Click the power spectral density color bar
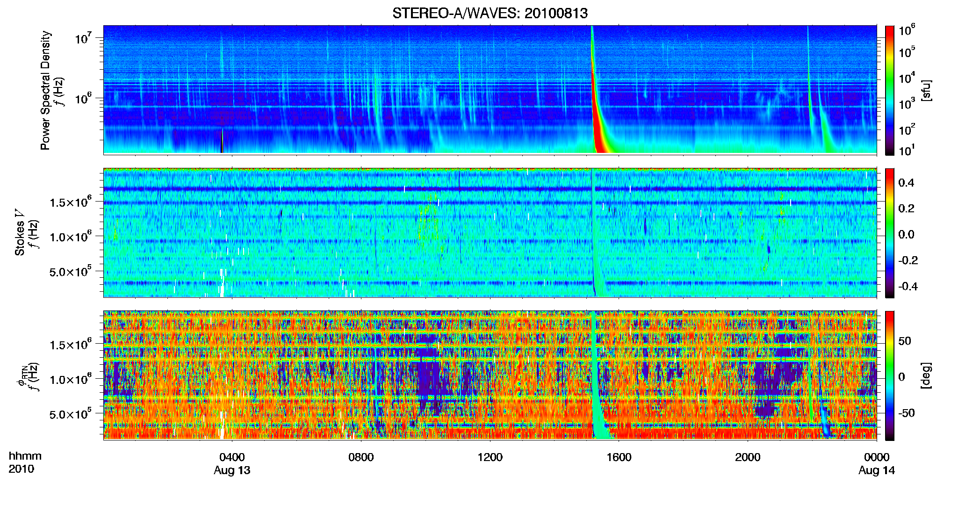Viewport: 980px width, 505px height. point(890,90)
